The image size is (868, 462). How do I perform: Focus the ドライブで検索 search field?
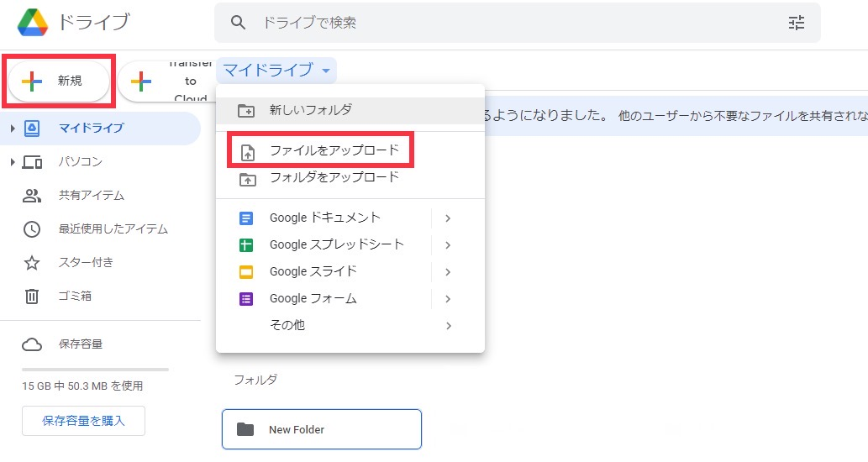[x=518, y=23]
